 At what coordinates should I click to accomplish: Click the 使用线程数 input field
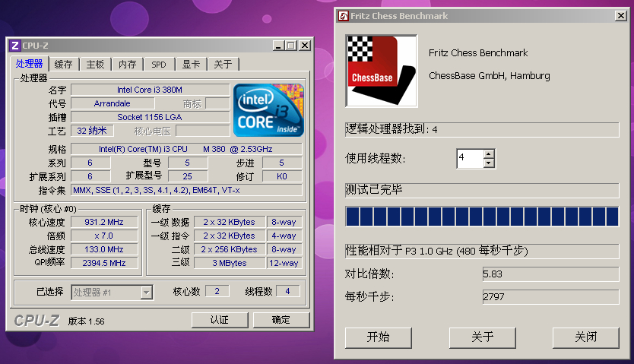(x=471, y=158)
